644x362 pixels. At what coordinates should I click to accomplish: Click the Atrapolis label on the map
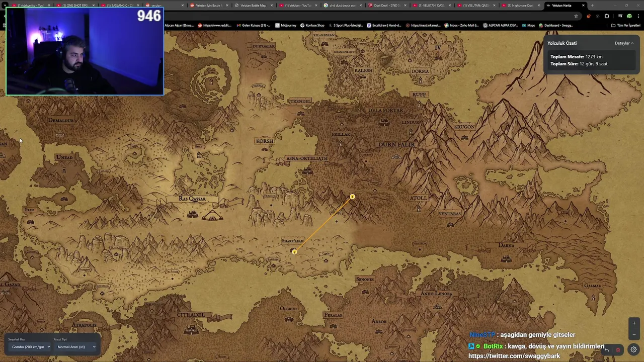click(84, 325)
